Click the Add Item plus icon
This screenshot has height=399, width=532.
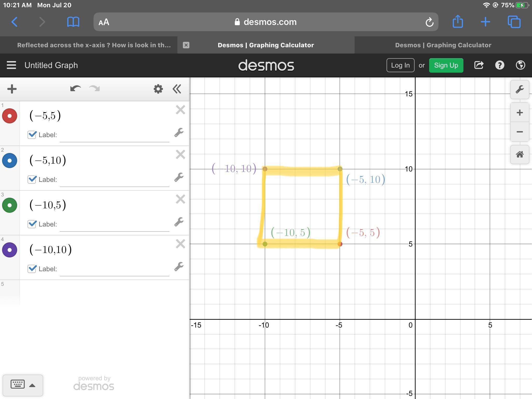pos(12,89)
